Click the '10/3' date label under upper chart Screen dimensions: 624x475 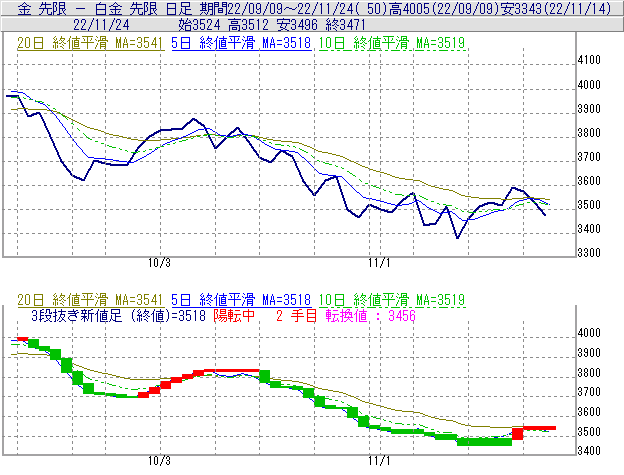pos(159,263)
